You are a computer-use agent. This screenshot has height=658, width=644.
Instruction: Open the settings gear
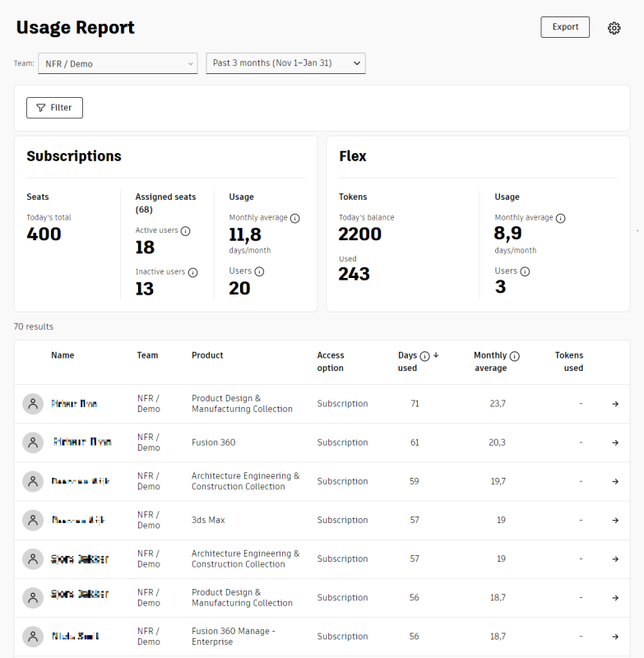pos(614,27)
